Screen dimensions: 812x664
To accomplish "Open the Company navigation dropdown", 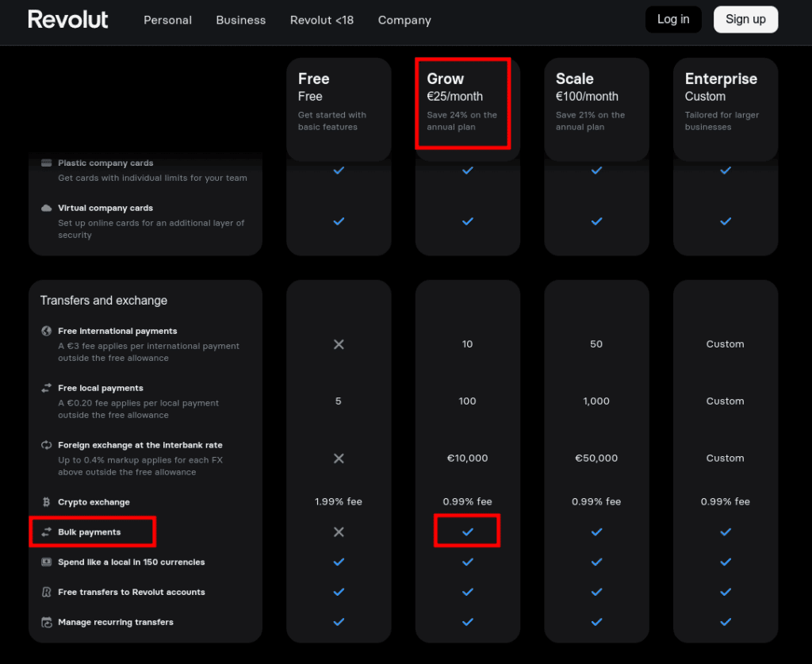I will pos(404,20).
